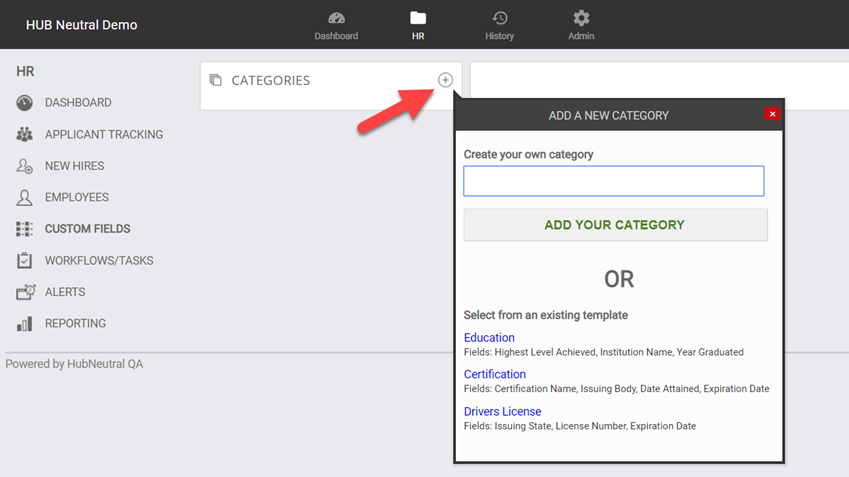Click the Categories copy icon

[x=215, y=80]
